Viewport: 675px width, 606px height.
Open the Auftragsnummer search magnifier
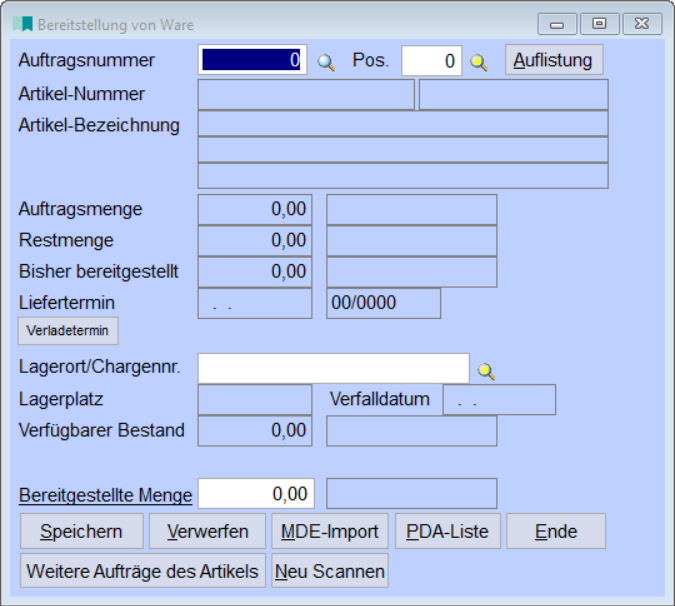[326, 62]
